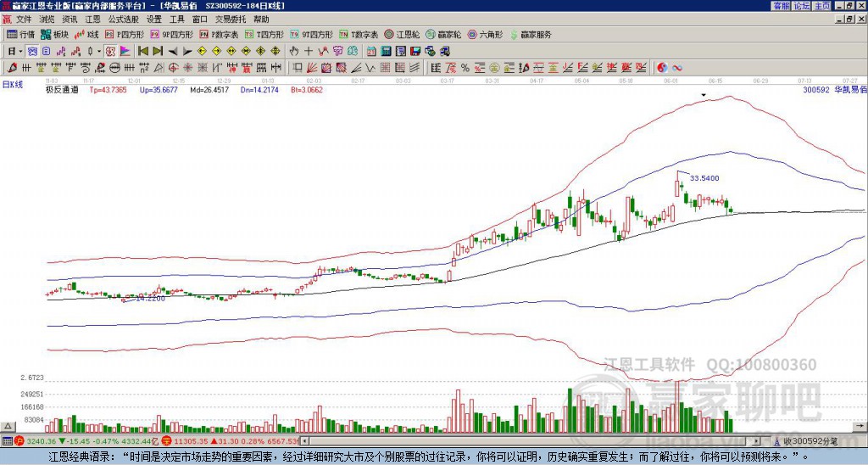Viewport: 868px width, 465px height.
Task: Open the calculator icon
Action: click(387, 52)
